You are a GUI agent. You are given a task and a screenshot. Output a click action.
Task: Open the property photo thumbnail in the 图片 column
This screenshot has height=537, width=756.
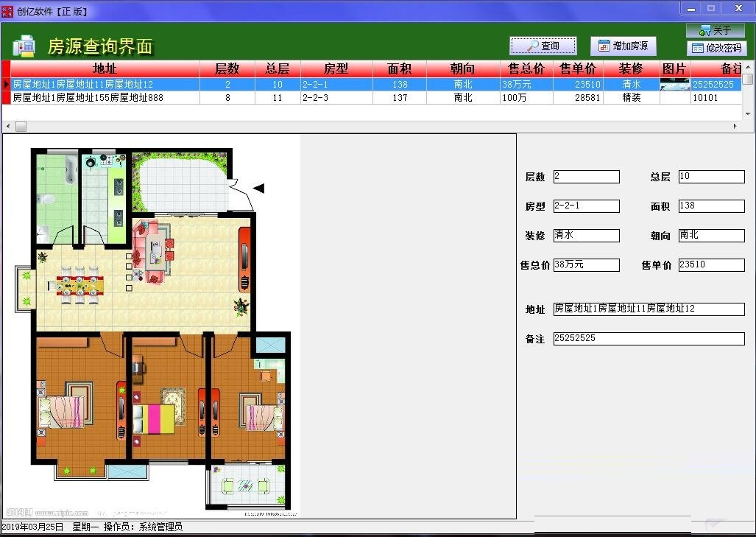[x=675, y=84]
